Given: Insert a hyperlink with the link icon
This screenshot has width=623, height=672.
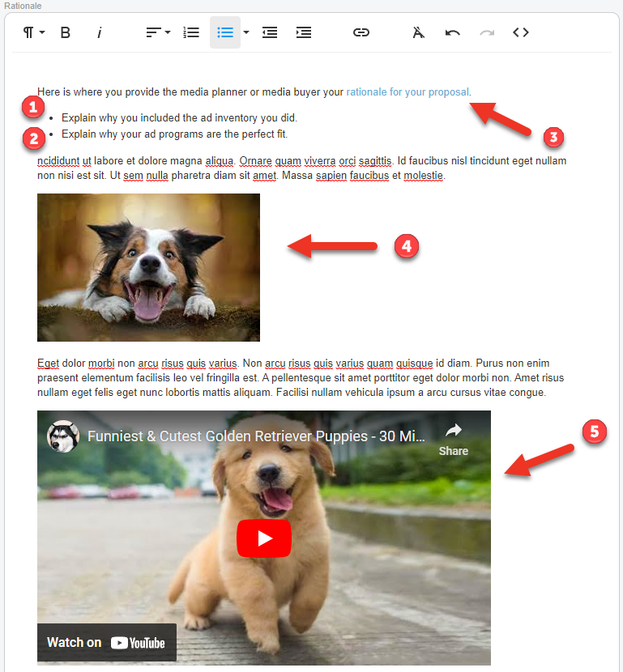Looking at the screenshot, I should click(361, 32).
